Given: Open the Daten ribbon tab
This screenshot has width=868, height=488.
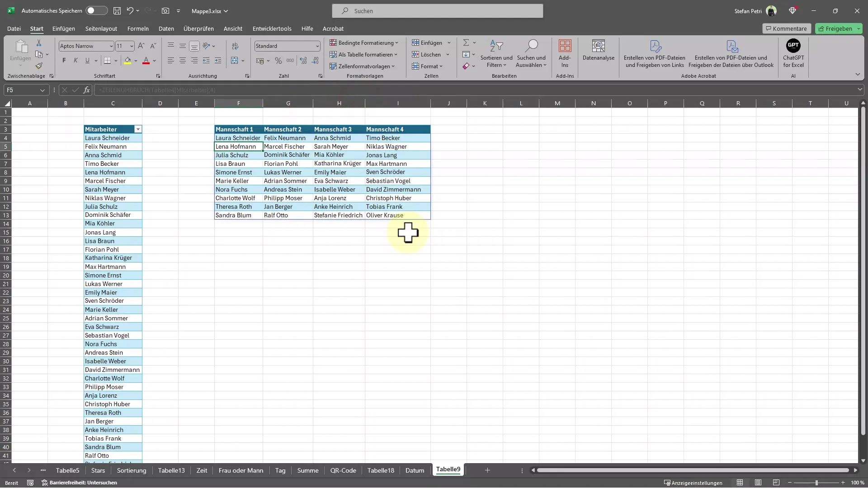Looking at the screenshot, I should 166,28.
